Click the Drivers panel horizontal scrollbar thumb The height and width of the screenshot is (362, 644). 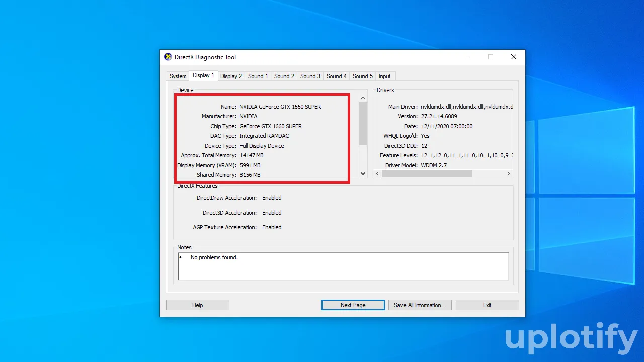click(x=427, y=174)
